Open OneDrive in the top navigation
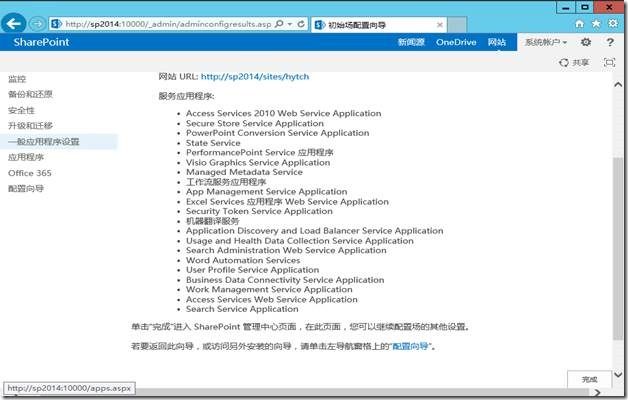The image size is (628, 400). click(456, 42)
